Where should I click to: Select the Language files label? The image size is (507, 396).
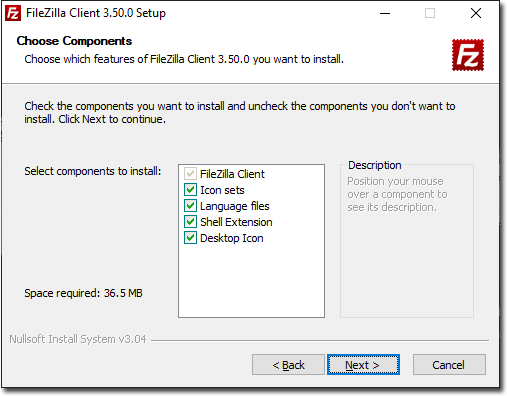point(235,206)
